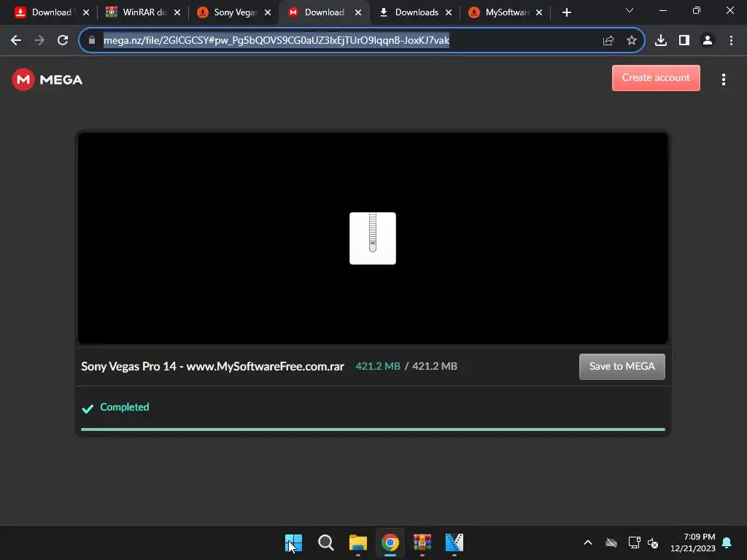
Task: Toggle Chrome side panel
Action: 684,40
